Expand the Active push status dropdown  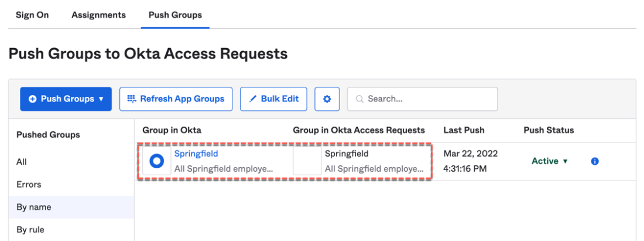[x=549, y=161]
